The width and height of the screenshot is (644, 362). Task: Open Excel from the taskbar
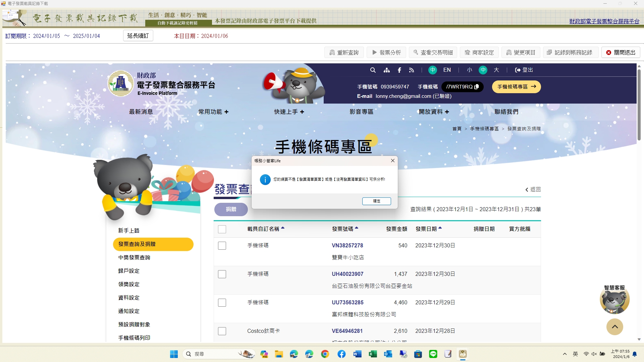(373, 354)
